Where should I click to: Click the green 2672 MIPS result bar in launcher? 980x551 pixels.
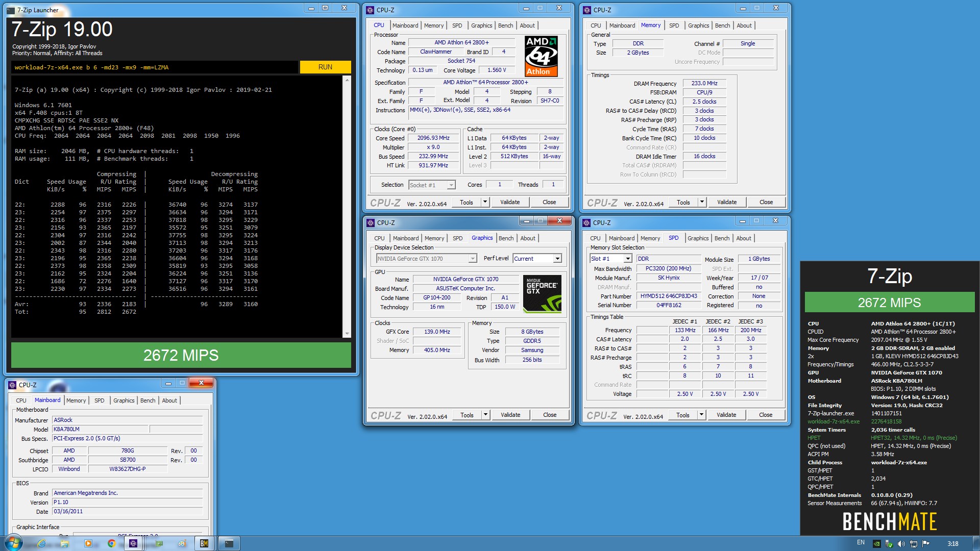pos(181,355)
